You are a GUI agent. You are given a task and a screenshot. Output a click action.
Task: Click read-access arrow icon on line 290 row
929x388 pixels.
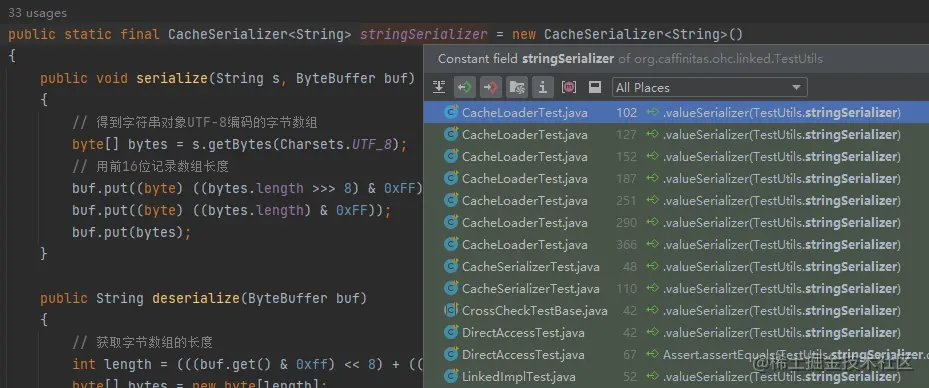[x=653, y=223]
